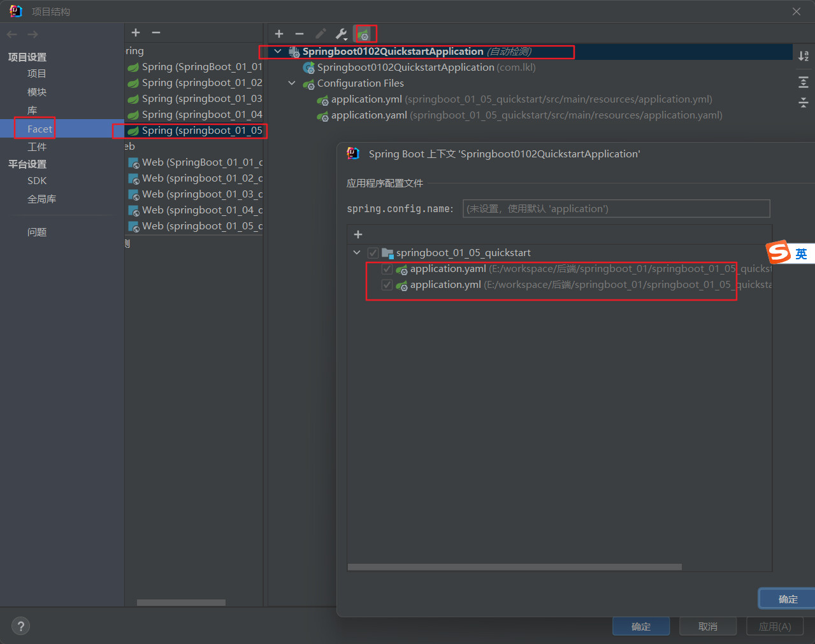
Task: Click main window 确定 button
Action: click(x=641, y=627)
